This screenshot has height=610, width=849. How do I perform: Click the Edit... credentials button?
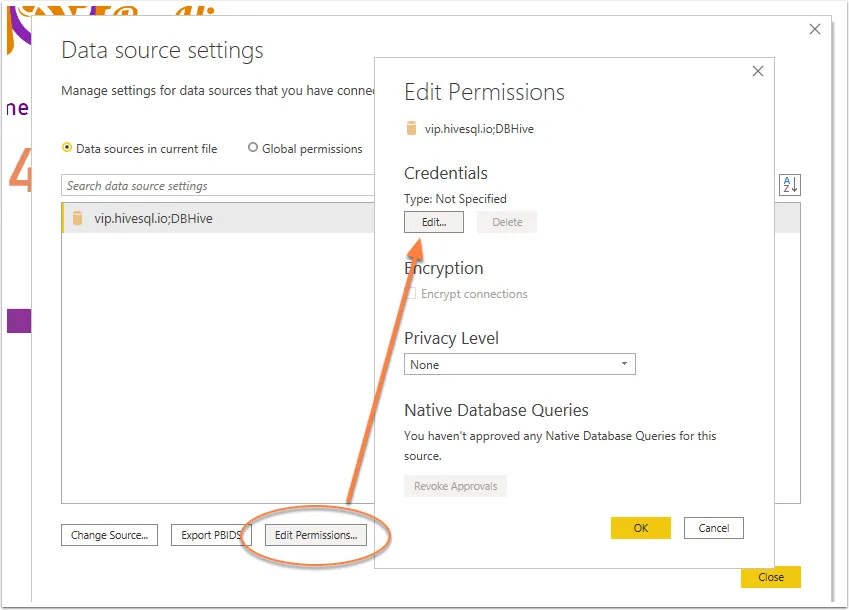click(434, 222)
